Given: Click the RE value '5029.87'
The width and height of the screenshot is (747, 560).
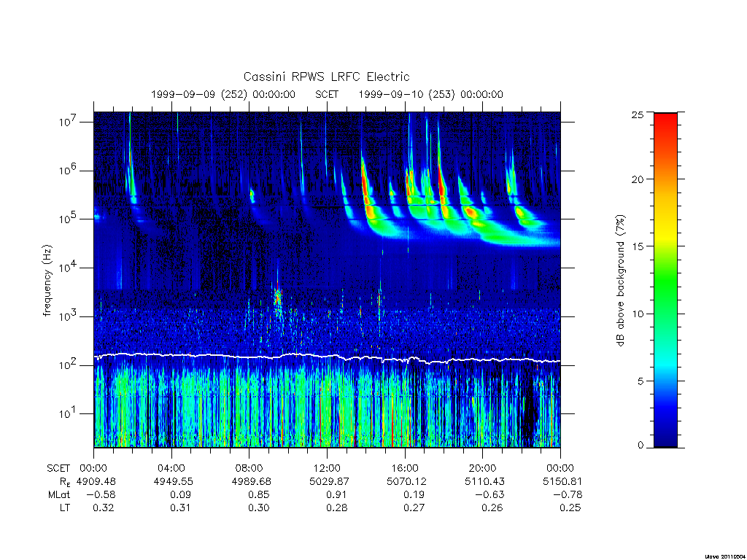Looking at the screenshot, I should pyautogui.click(x=329, y=481).
